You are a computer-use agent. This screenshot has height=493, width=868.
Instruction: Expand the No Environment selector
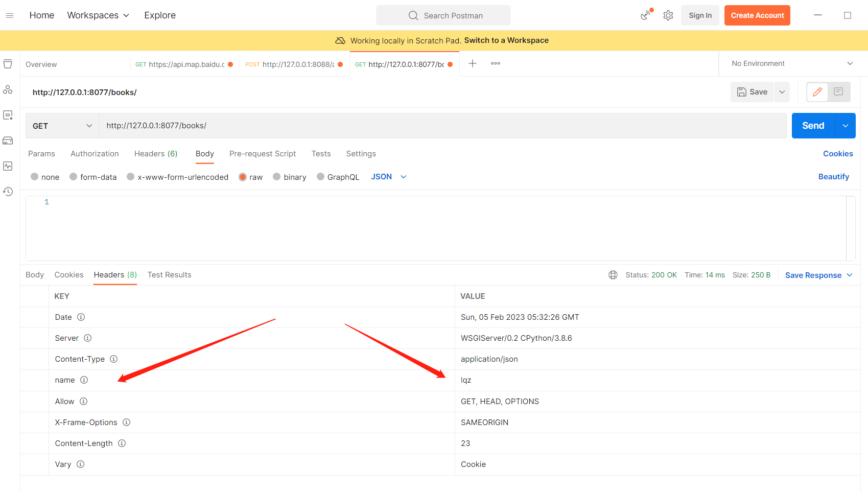[792, 63]
